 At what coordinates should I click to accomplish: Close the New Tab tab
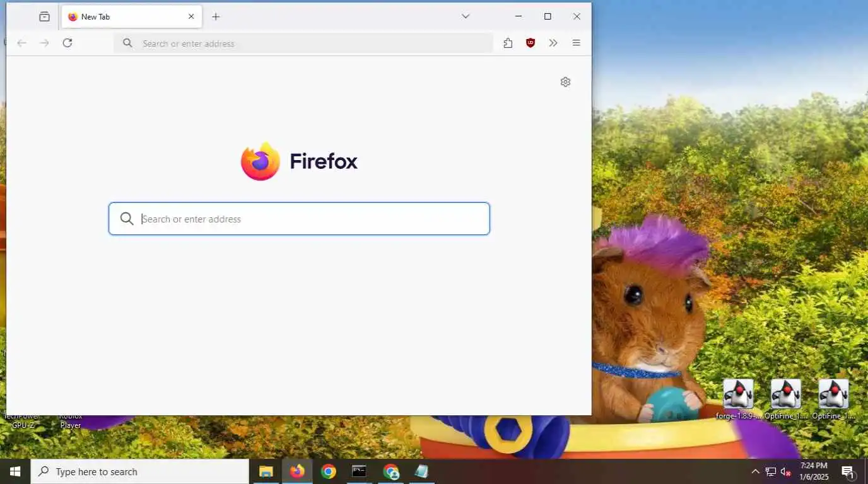(191, 17)
